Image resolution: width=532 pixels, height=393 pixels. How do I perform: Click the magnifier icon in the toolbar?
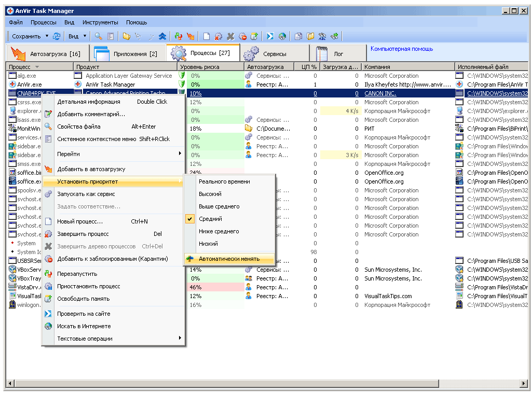[x=98, y=36]
